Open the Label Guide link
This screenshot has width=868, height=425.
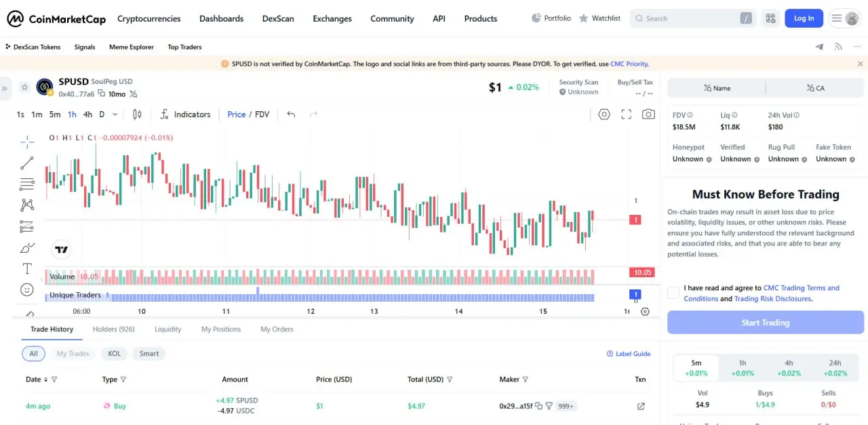tap(629, 354)
